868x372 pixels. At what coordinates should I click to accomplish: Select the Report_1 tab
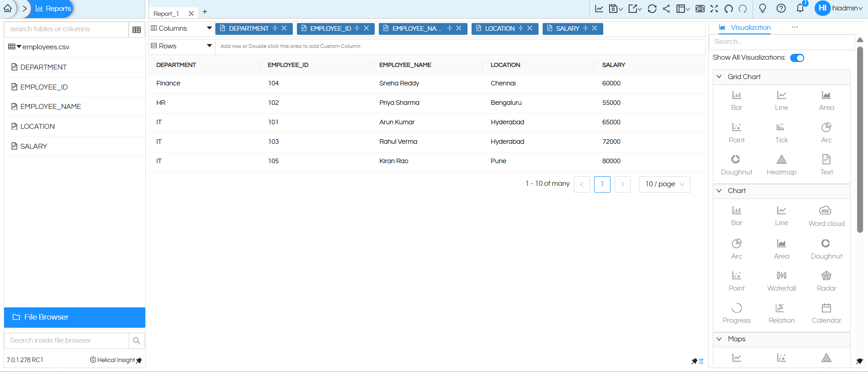click(166, 14)
